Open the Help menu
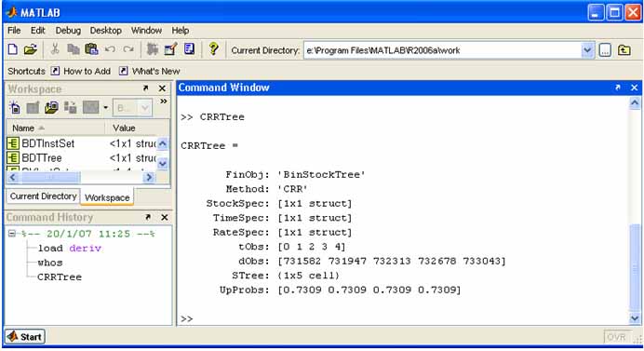This screenshot has height=351, width=644. [x=181, y=31]
